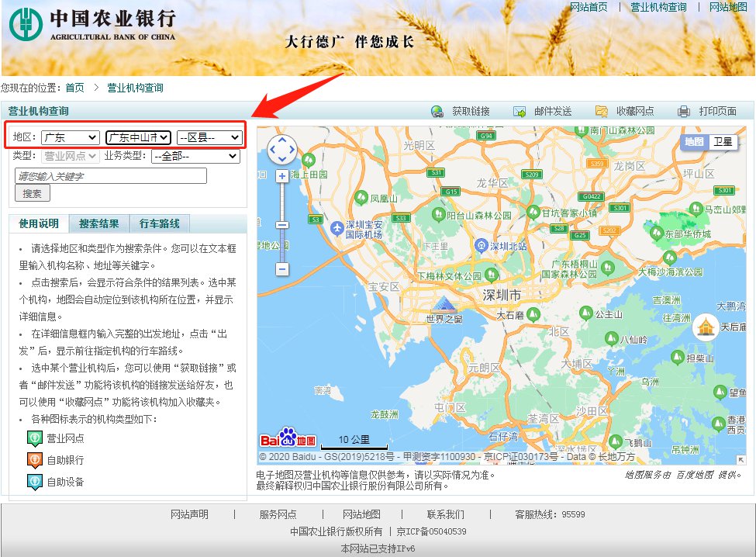
Task: Click the 世界之窗 landmark icon on map
Action: pos(444,303)
